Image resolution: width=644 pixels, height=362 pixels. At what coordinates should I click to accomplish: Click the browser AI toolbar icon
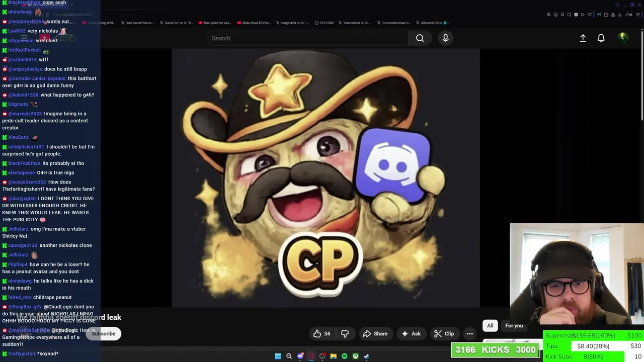(628, 15)
